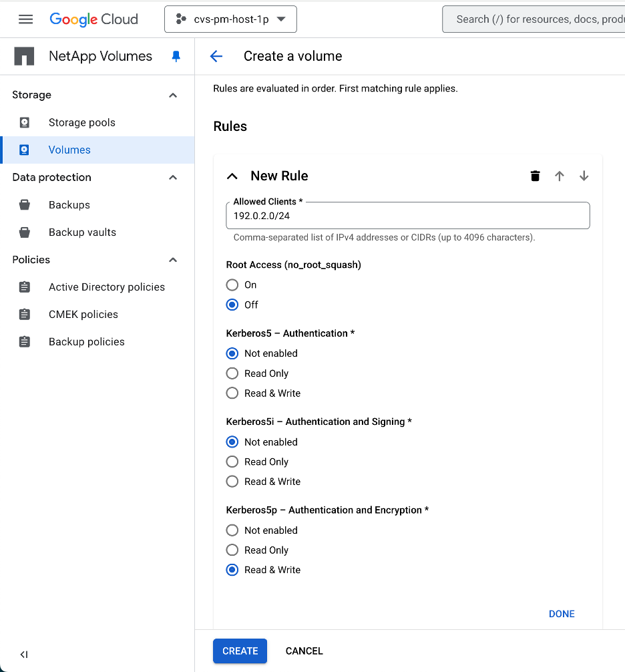The width and height of the screenshot is (625, 672).
Task: Move the rule up with the up arrow
Action: [x=560, y=176]
